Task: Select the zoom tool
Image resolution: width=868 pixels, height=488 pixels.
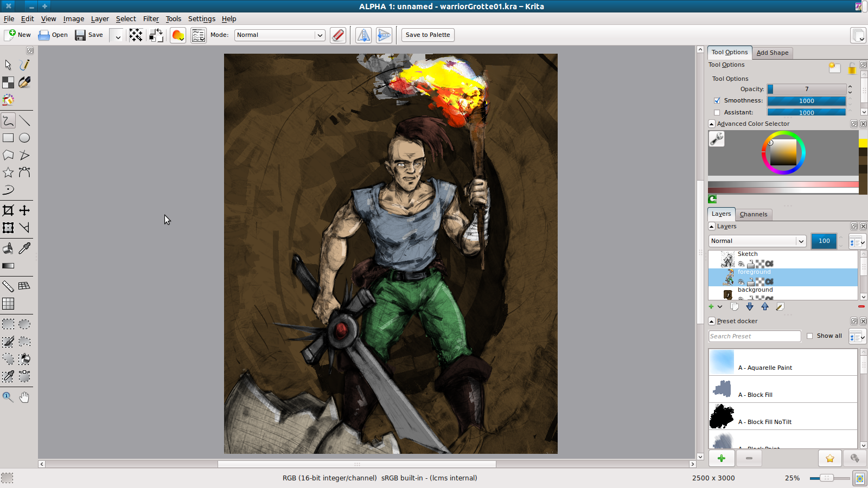Action: tap(8, 397)
